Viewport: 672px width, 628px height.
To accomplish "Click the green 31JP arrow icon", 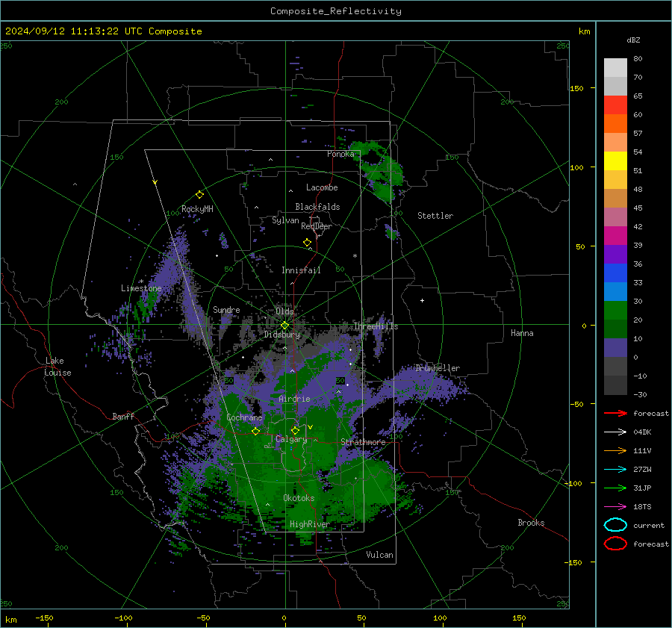I will (x=615, y=488).
